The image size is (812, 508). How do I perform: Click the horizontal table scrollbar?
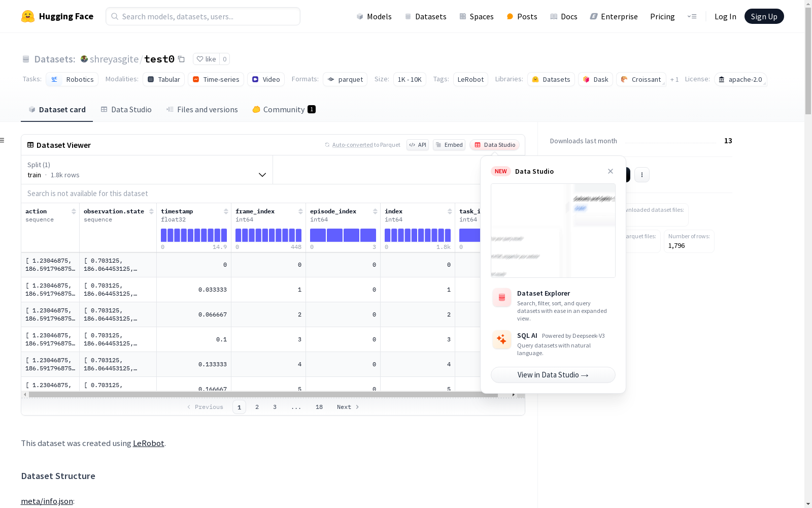263,394
